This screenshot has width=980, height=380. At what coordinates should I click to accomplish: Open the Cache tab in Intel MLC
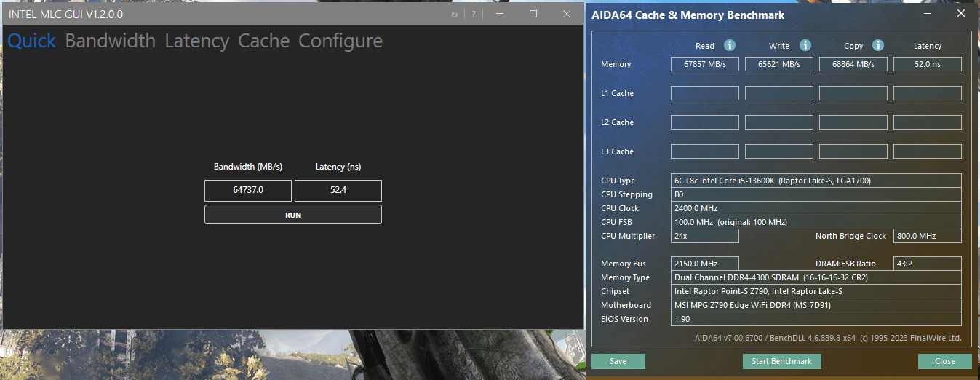[x=264, y=41]
